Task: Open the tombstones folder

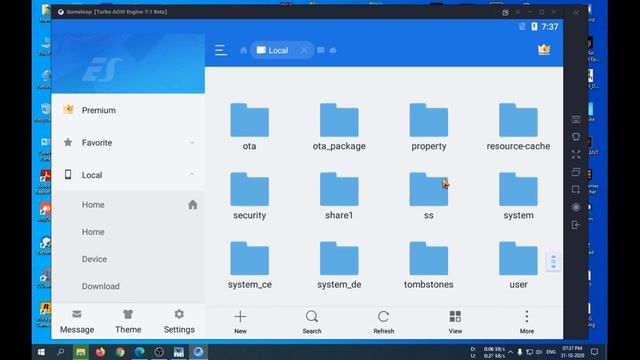Action: coord(429,265)
